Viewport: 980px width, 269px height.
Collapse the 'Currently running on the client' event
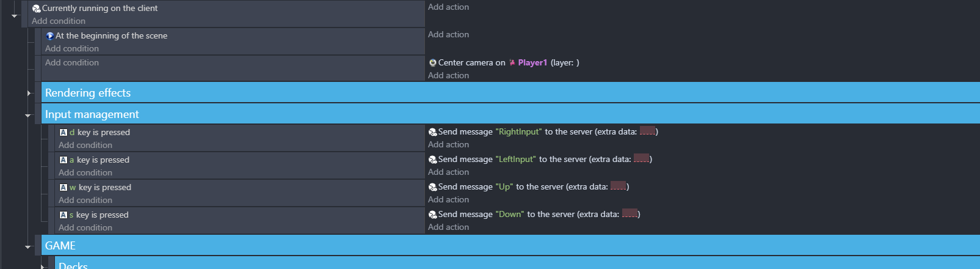pyautogui.click(x=15, y=16)
